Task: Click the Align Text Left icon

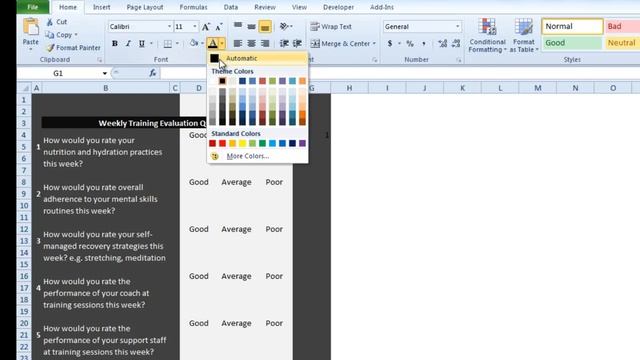Action: pyautogui.click(x=238, y=43)
